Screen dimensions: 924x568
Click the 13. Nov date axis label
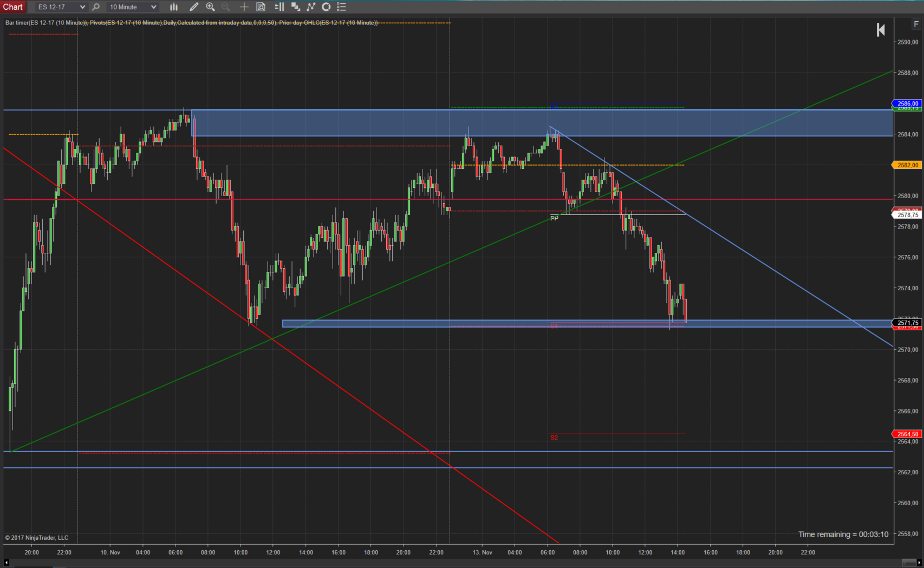(x=482, y=552)
